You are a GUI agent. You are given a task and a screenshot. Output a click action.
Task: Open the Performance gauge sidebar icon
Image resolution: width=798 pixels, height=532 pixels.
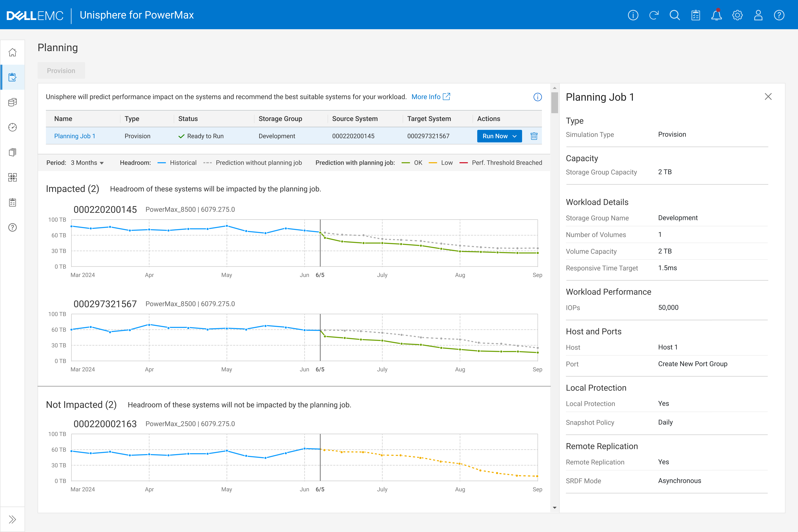pyautogui.click(x=13, y=127)
